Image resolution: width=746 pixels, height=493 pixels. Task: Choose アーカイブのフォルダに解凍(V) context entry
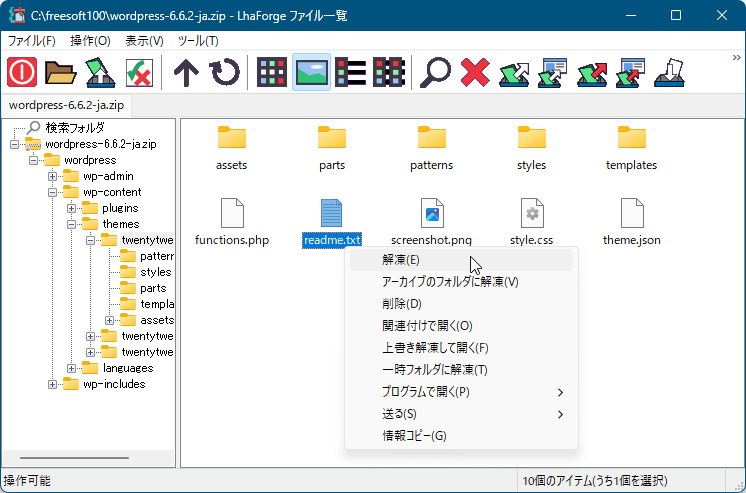click(461, 282)
